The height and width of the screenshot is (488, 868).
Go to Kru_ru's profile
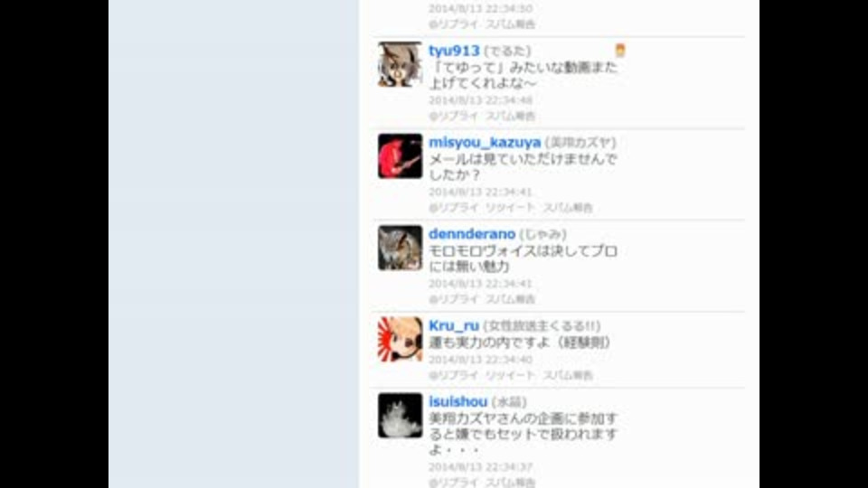tap(453, 325)
